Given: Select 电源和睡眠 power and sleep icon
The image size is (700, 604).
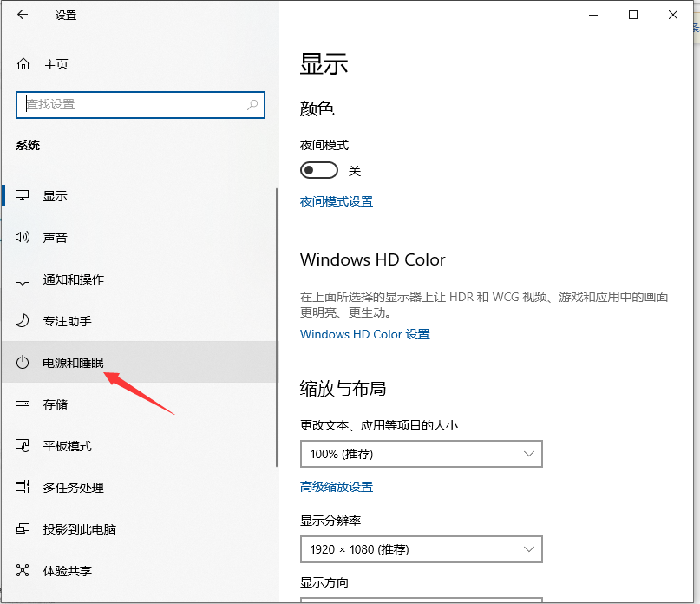Looking at the screenshot, I should click(23, 362).
